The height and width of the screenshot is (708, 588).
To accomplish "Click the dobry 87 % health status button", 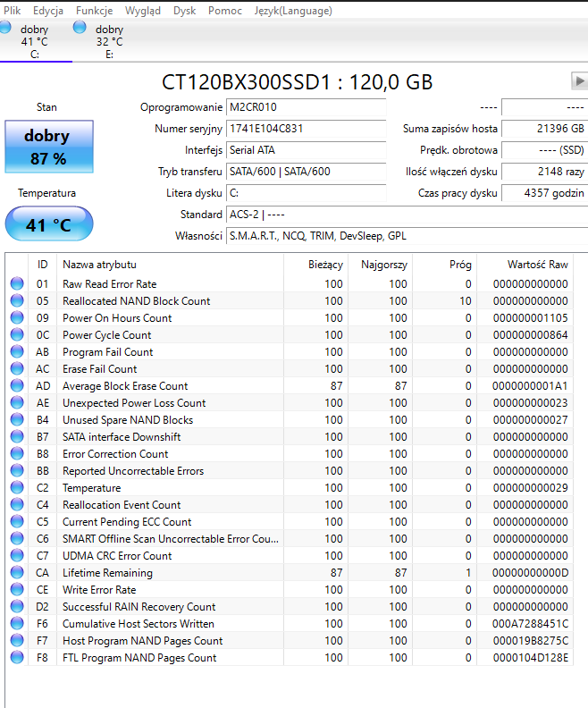I will click(49, 147).
